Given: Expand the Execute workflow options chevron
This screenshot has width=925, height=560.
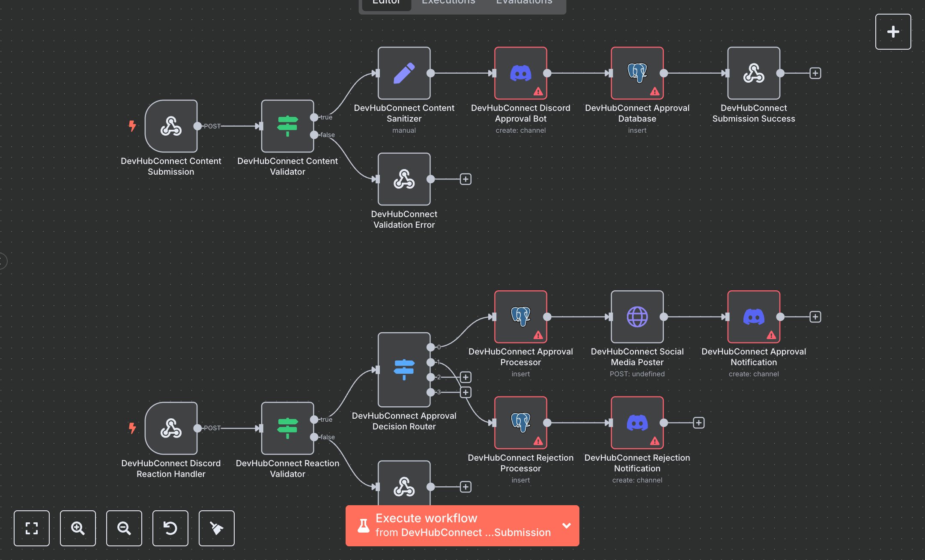Looking at the screenshot, I should point(566,526).
